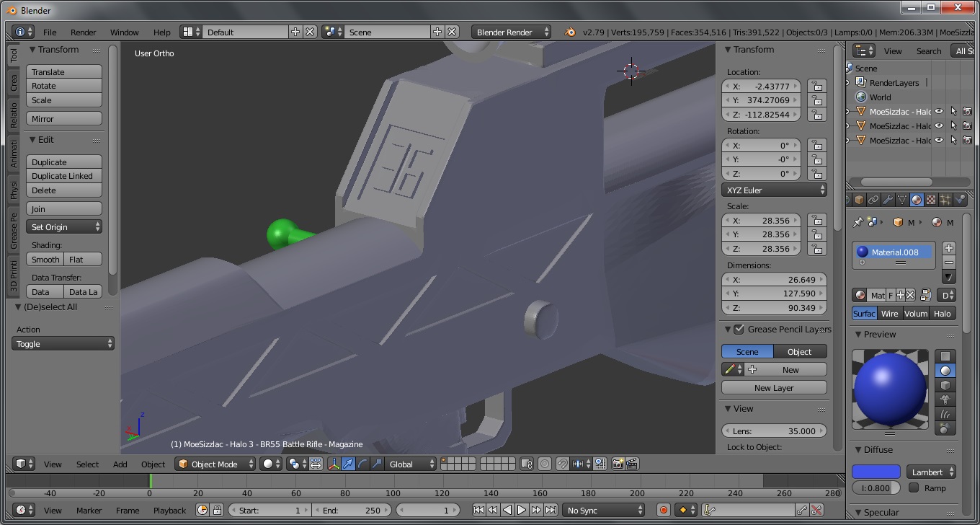980x525 pixels.
Task: Open the Set Origin dropdown
Action: (64, 227)
